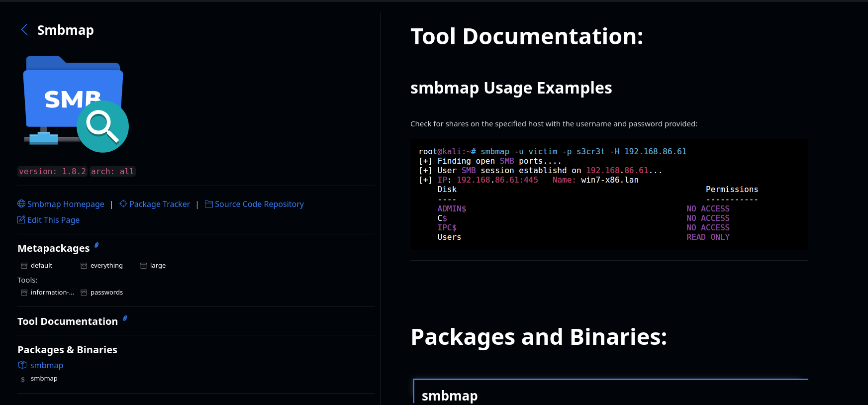Open the smbmap binary entry with dollar sign
The image size is (868, 405).
[x=44, y=379]
